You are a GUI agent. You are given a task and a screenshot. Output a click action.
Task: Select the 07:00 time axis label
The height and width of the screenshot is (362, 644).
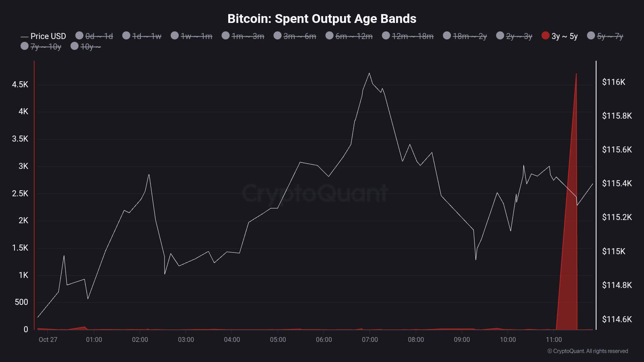click(369, 339)
